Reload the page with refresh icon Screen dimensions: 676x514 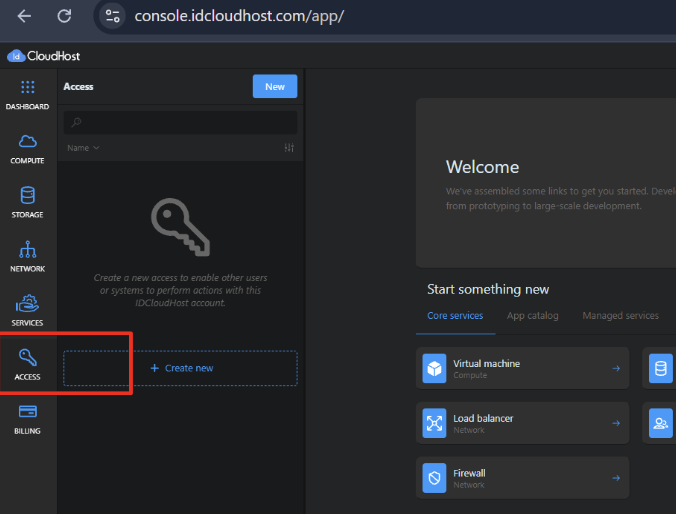click(64, 16)
